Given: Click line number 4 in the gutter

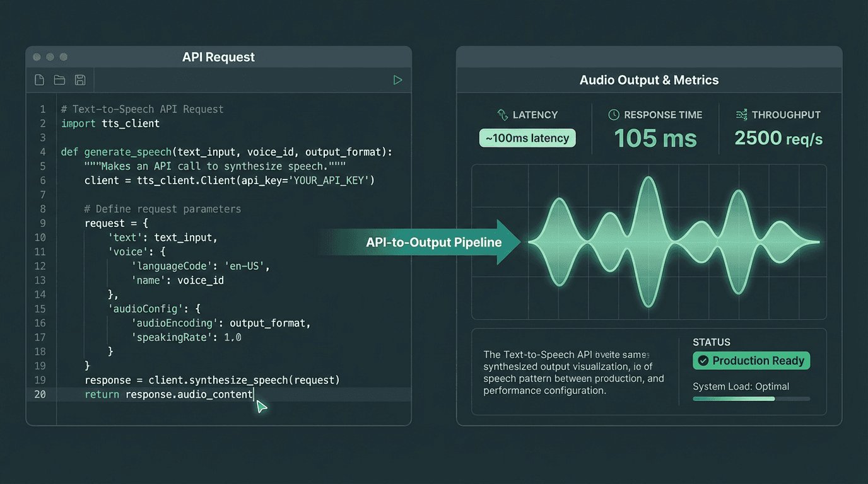Looking at the screenshot, I should (43, 152).
